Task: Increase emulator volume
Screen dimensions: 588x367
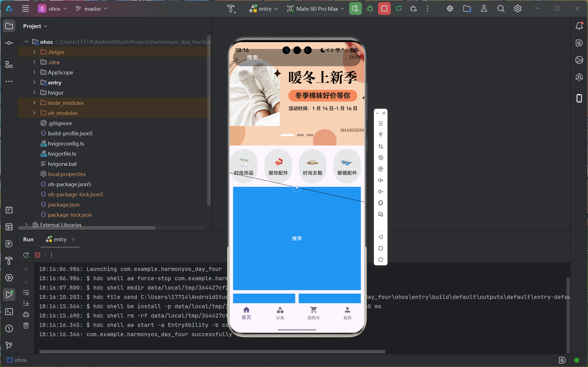Action: pyautogui.click(x=381, y=180)
